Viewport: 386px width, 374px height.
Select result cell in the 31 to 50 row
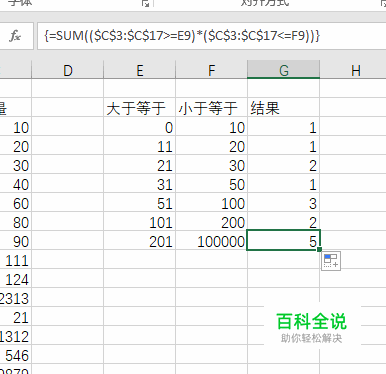(x=284, y=184)
